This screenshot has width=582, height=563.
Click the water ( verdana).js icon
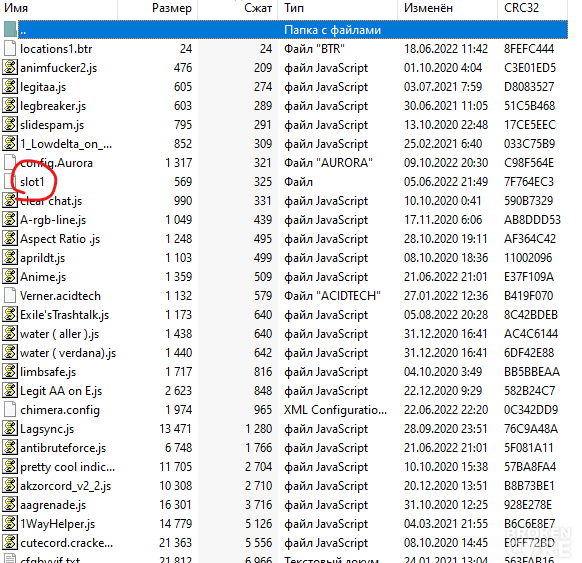pyautogui.click(x=10, y=353)
